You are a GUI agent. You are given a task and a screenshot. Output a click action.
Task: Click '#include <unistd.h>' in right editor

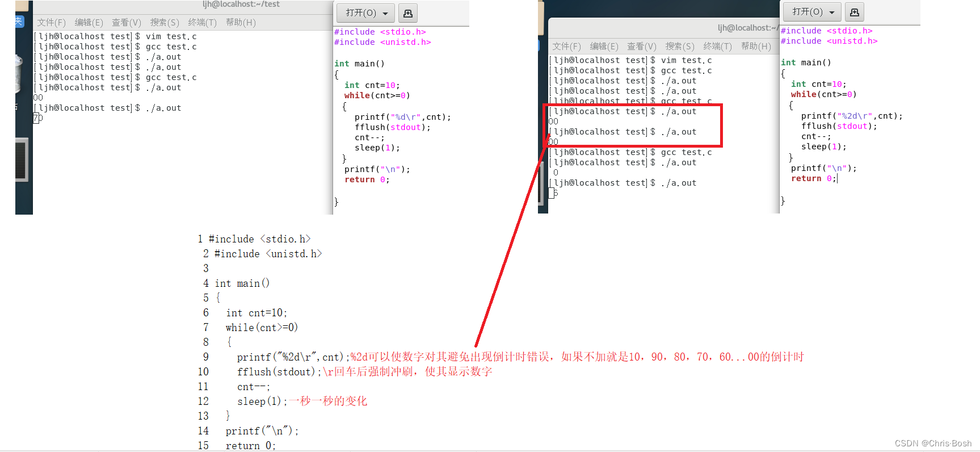[829, 41]
